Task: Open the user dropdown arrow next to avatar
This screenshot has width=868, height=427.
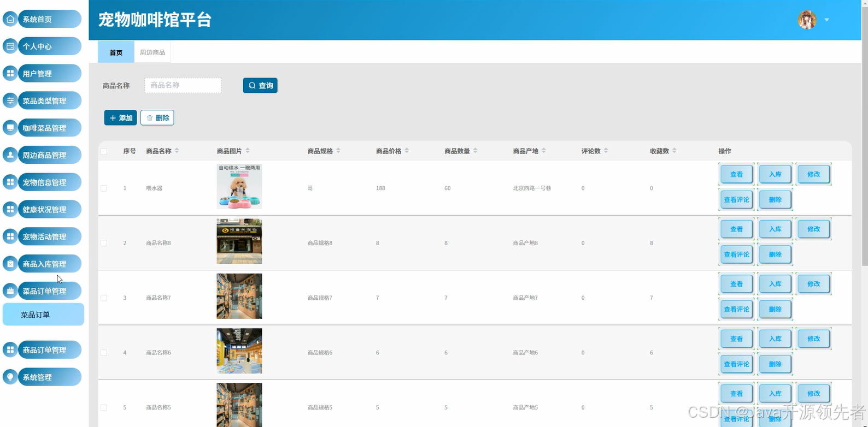Action: tap(826, 20)
